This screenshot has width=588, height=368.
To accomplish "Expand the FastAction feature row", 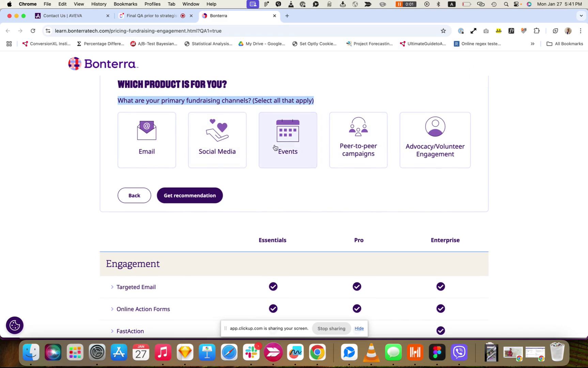I will click(x=127, y=331).
